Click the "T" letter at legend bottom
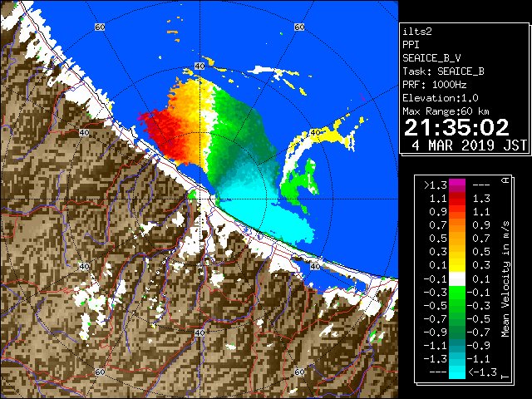The width and height of the screenshot is (532, 399). point(505,377)
